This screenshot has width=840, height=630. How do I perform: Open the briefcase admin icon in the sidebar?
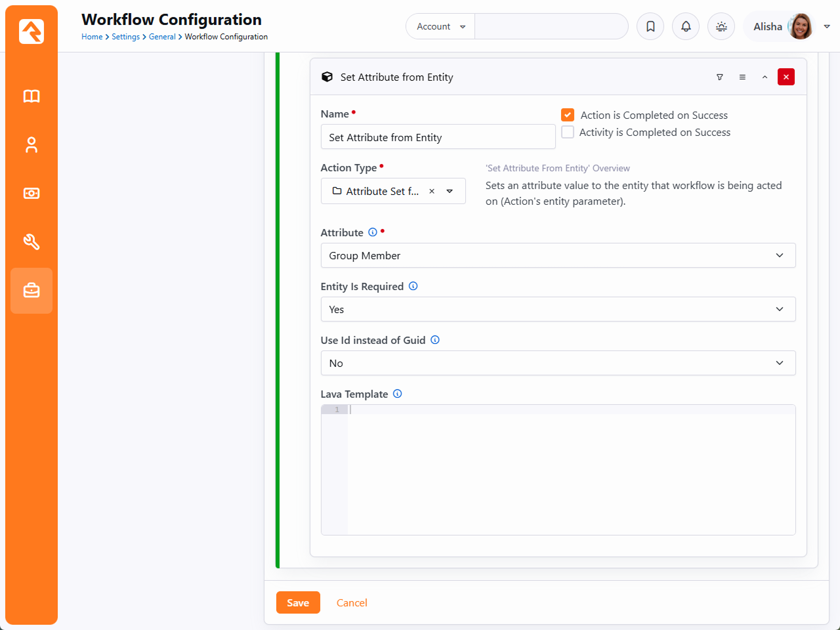pyautogui.click(x=31, y=291)
